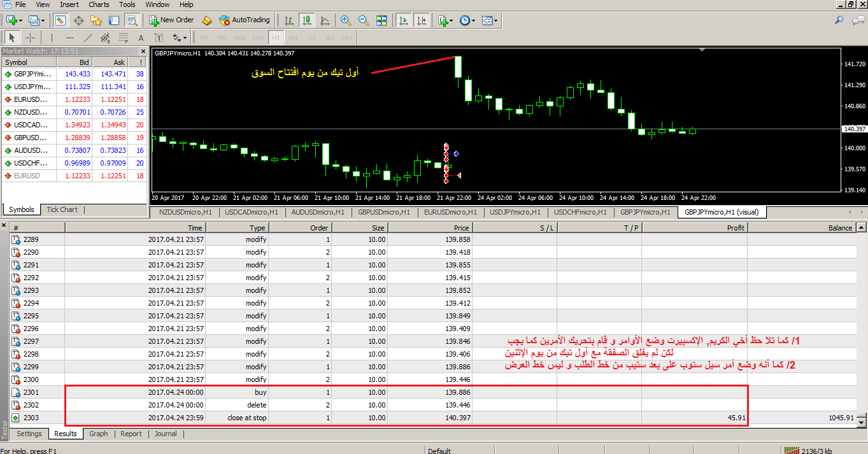Open the Report tab in Tester
The image size is (868, 454).
(x=131, y=434)
